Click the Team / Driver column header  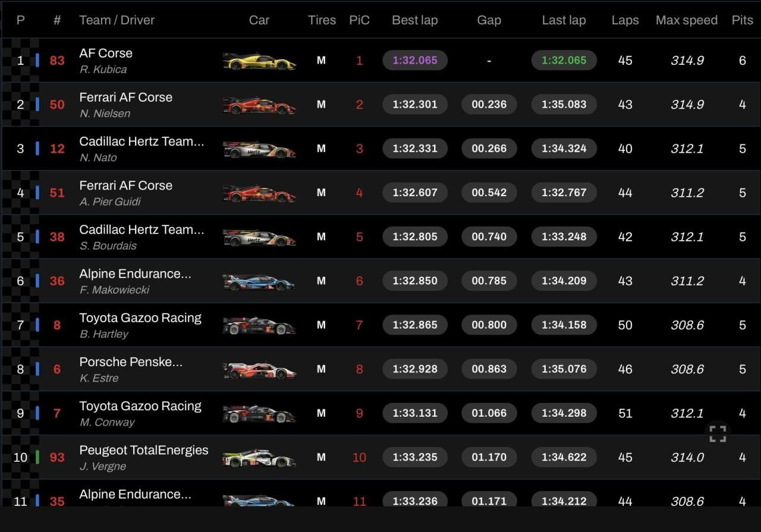[117, 20]
